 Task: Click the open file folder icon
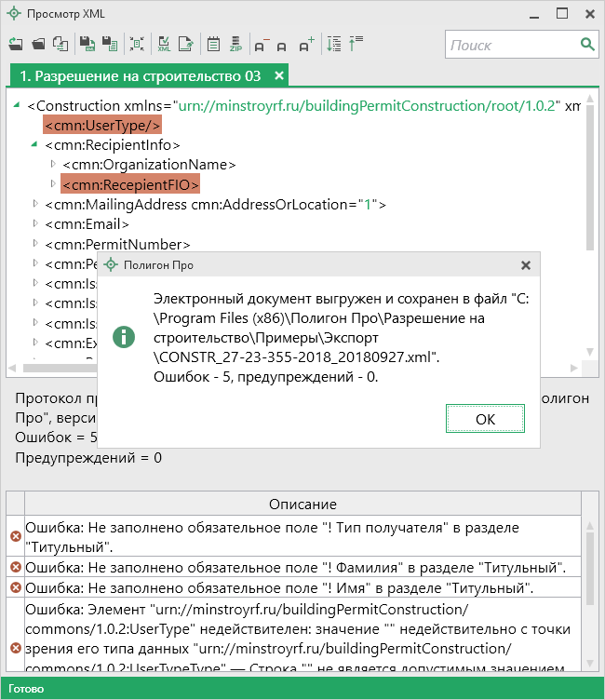(x=38, y=44)
